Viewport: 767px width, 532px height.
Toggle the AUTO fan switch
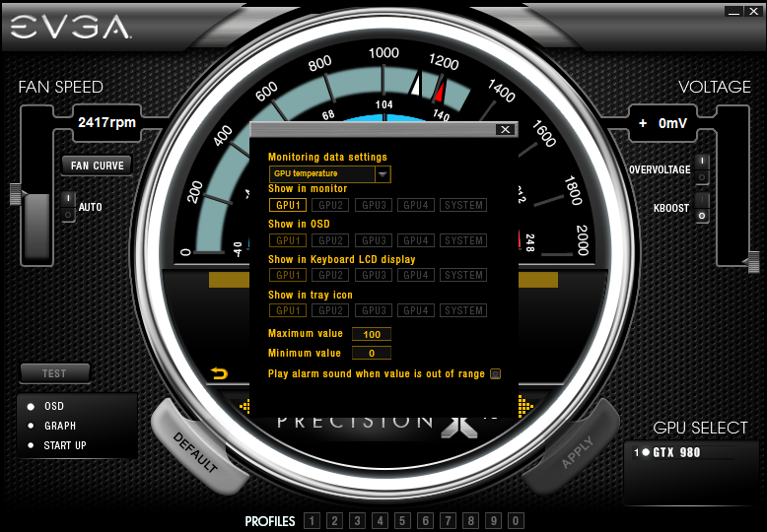point(68,207)
